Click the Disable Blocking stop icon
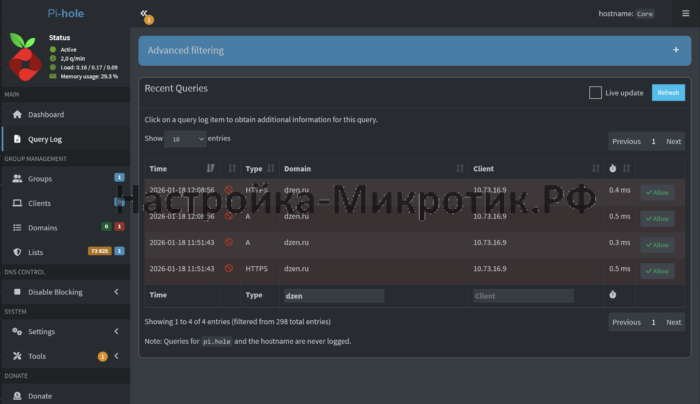The width and height of the screenshot is (700, 404). [17, 292]
